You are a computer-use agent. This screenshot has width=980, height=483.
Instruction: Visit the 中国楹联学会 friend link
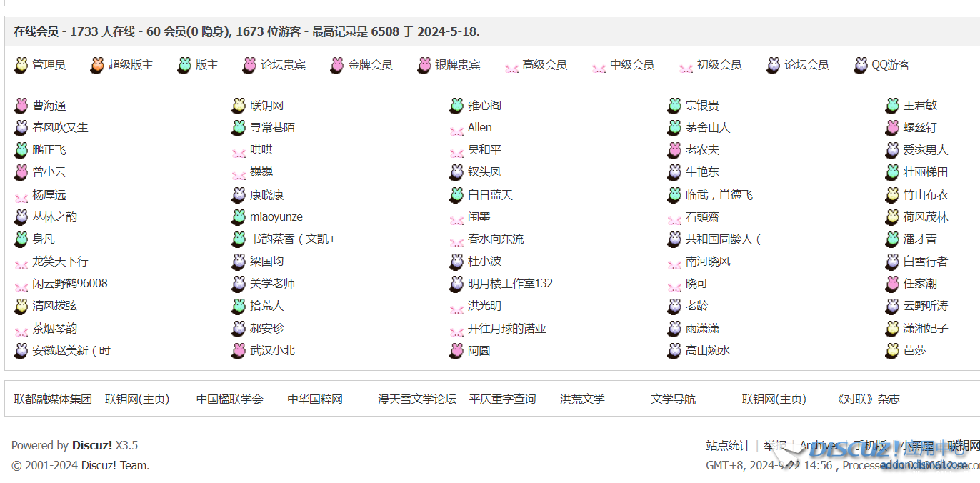(x=229, y=399)
